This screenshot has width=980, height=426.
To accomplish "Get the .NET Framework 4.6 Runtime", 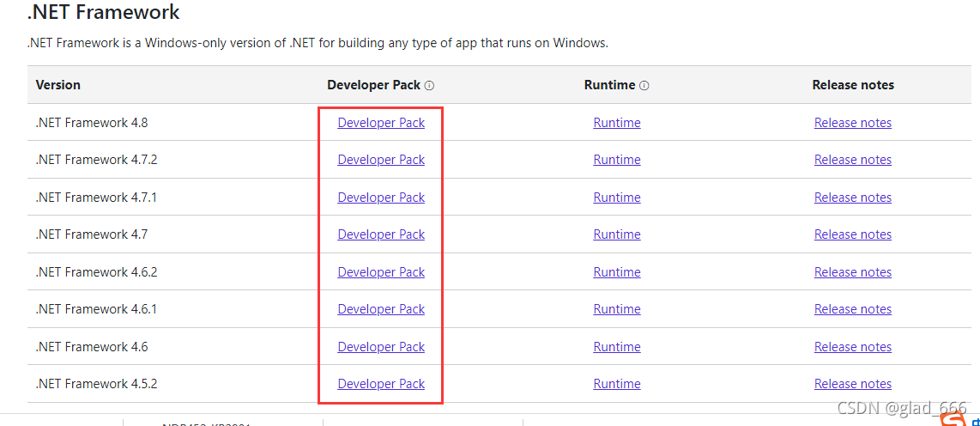I will pos(616,347).
